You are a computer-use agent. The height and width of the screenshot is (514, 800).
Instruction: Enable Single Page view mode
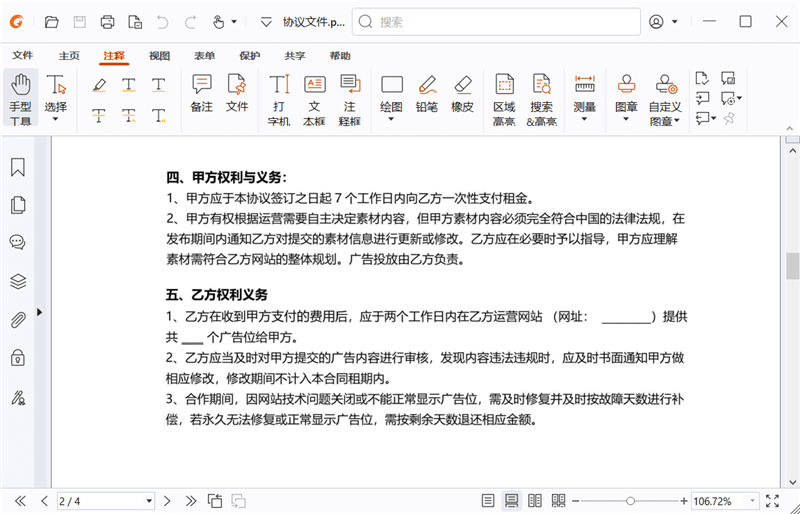[488, 501]
